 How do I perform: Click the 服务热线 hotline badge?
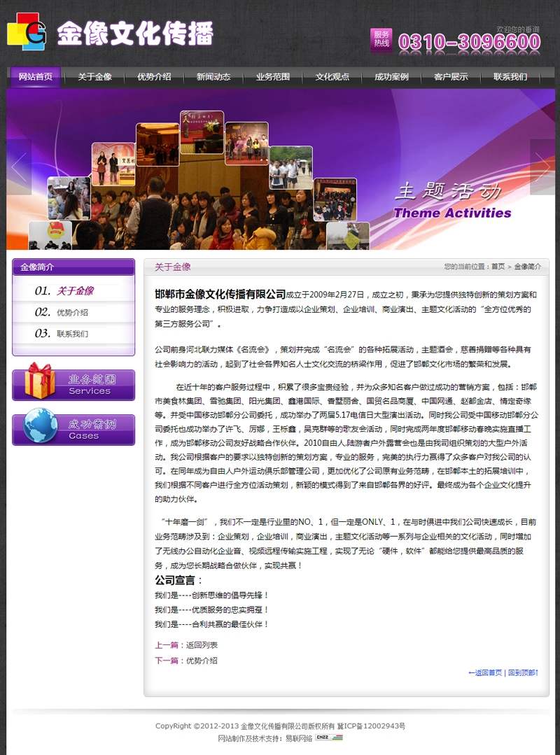[x=381, y=39]
